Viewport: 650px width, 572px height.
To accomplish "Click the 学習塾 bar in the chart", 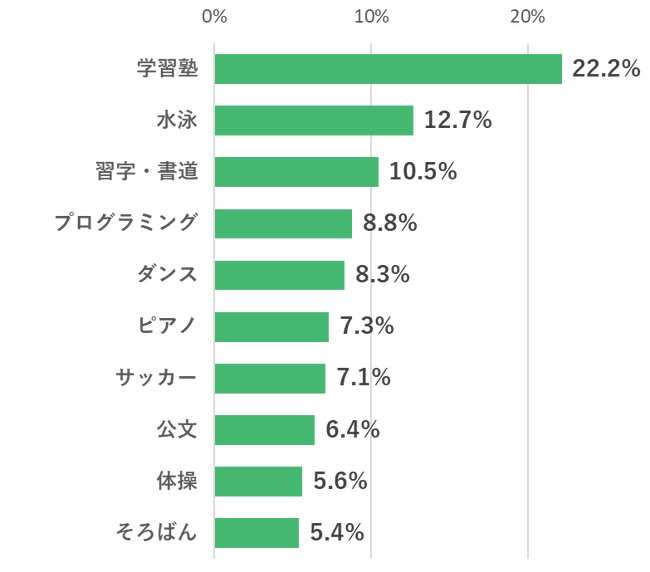I will 388,69.
